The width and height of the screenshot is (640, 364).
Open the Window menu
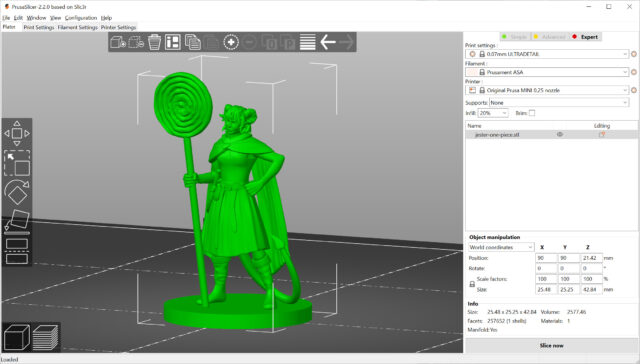(x=36, y=18)
